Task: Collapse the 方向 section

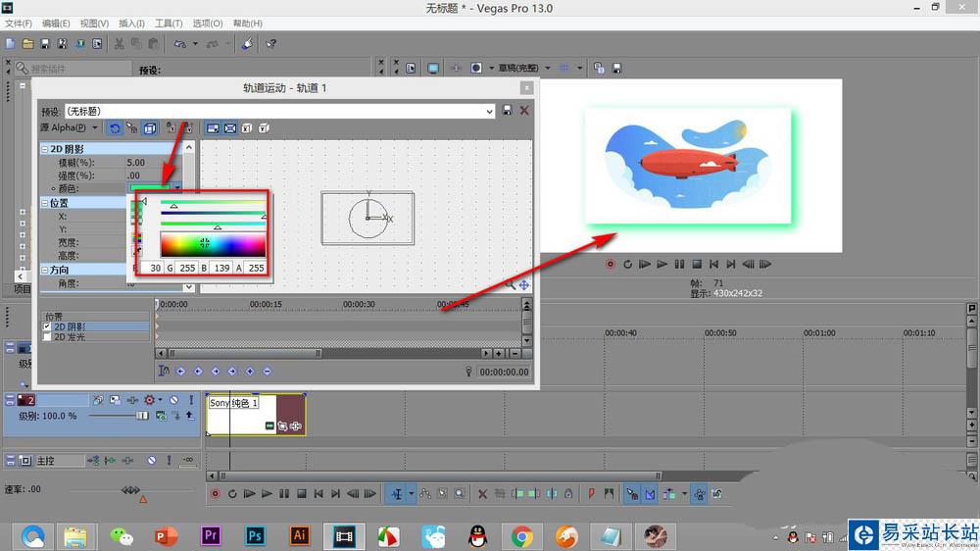Action: (x=44, y=270)
